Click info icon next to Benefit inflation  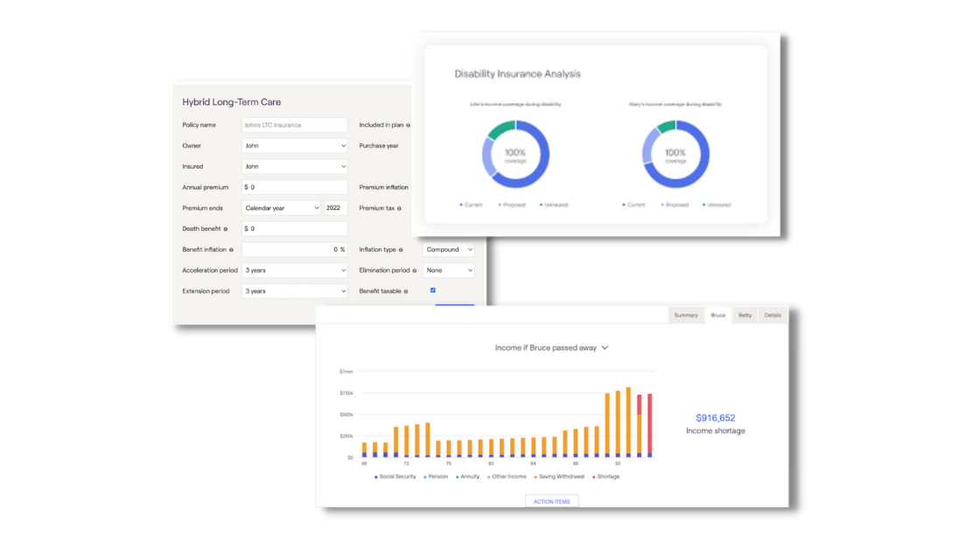coord(231,250)
